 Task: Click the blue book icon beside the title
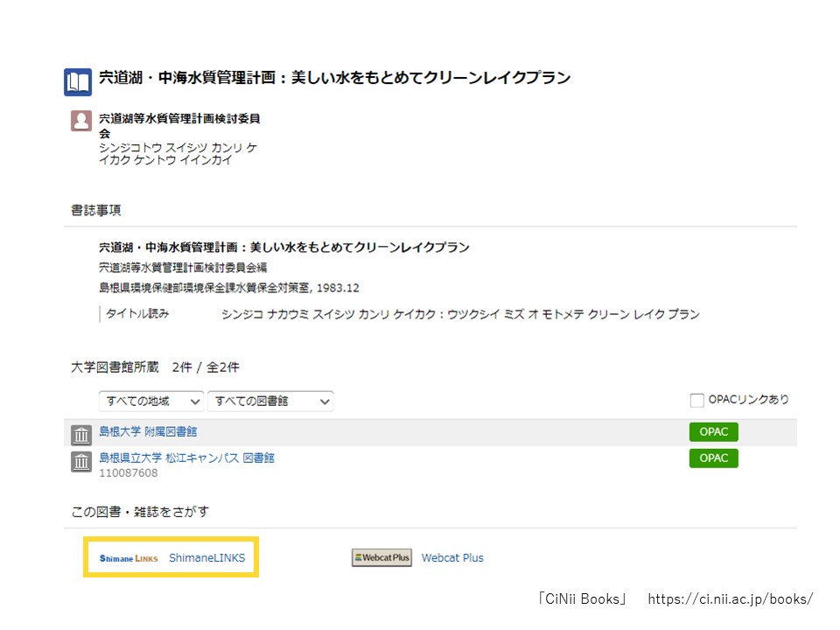[x=78, y=82]
